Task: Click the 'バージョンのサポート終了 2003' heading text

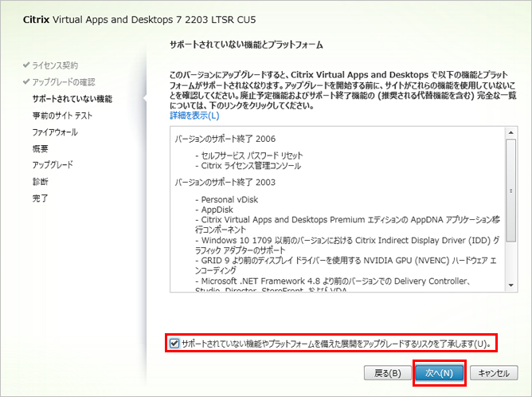Action: tap(225, 183)
